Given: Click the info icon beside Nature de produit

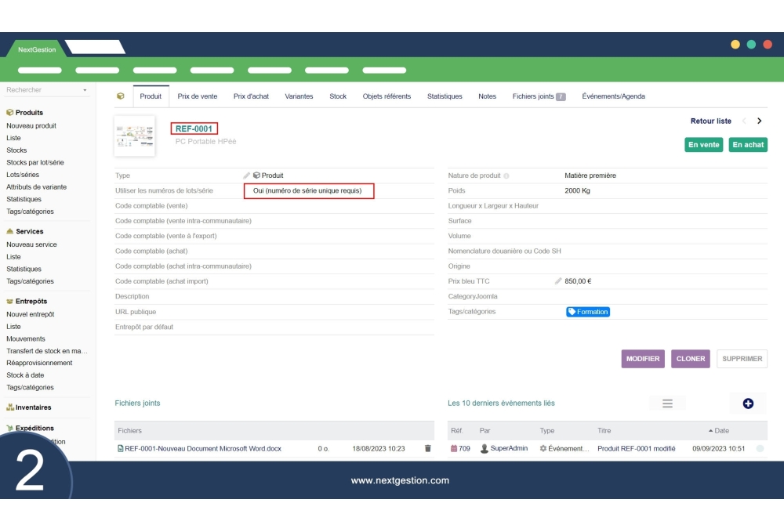Looking at the screenshot, I should pyautogui.click(x=506, y=176).
